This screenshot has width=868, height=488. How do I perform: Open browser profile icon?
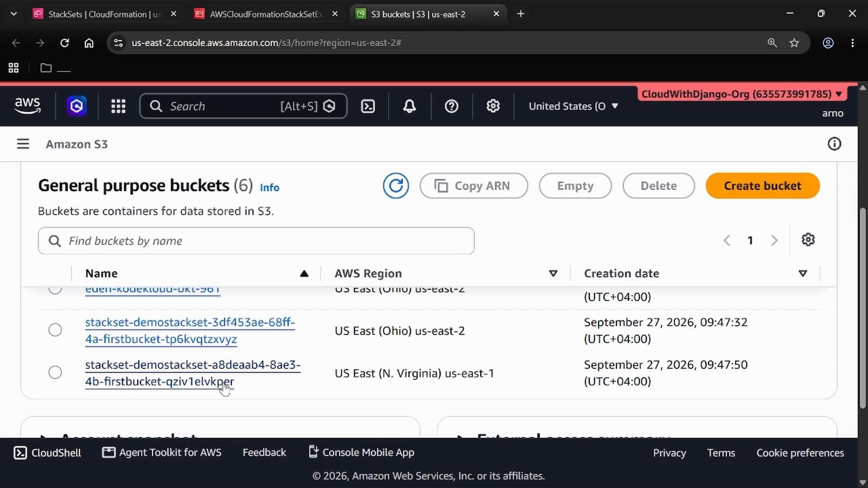(828, 43)
